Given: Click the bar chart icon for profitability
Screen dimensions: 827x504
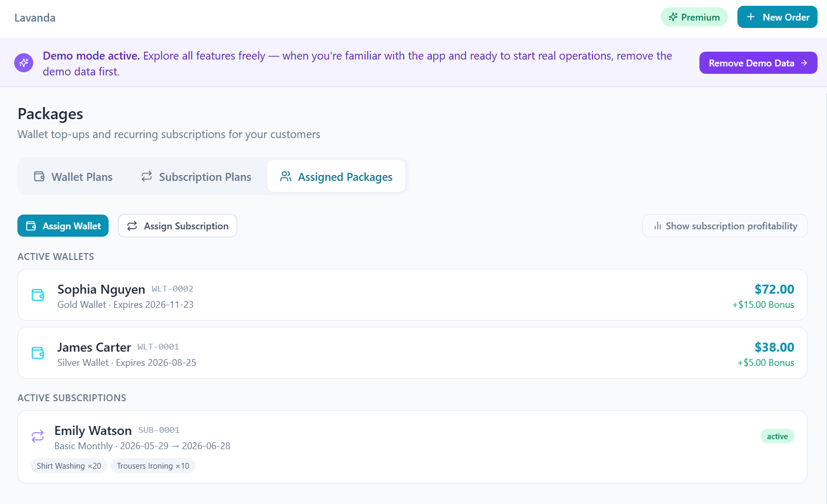Looking at the screenshot, I should (x=657, y=226).
